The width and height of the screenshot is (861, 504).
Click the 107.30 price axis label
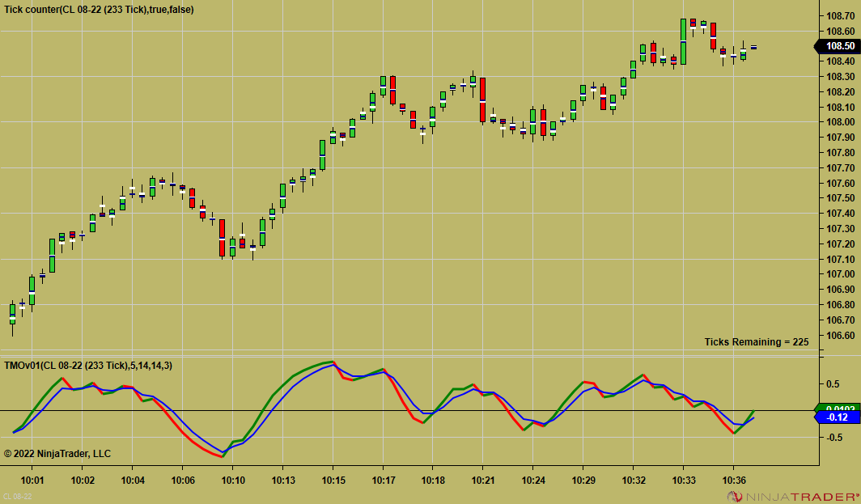click(x=840, y=229)
